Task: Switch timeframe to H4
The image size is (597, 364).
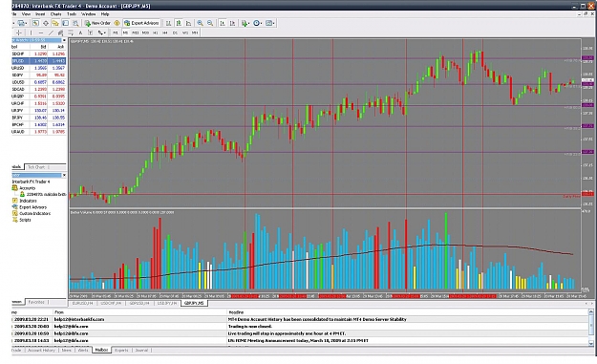Action: click(x=165, y=32)
